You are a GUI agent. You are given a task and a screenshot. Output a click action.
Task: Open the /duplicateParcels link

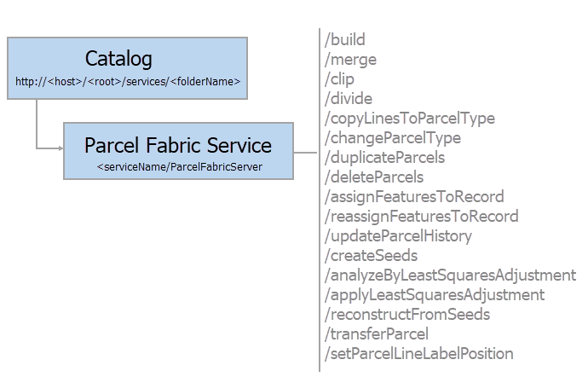click(x=384, y=158)
